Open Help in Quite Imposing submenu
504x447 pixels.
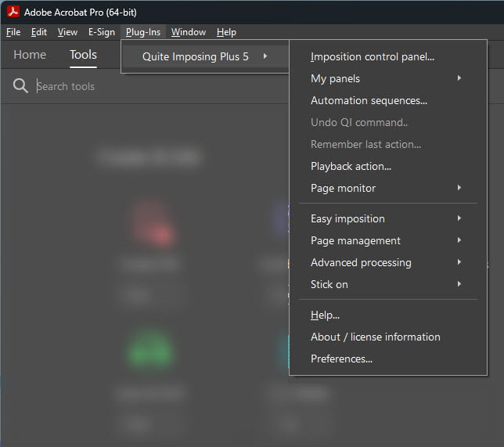pyautogui.click(x=388, y=315)
